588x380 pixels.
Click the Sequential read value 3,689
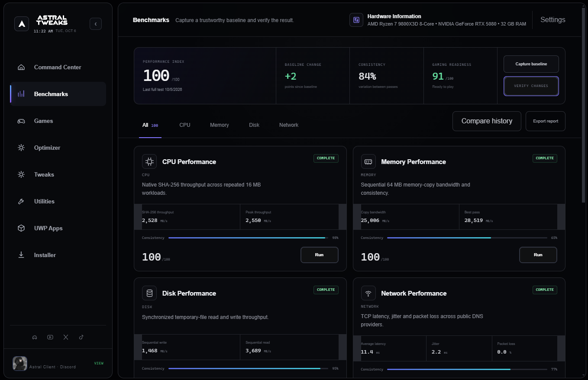coord(253,351)
